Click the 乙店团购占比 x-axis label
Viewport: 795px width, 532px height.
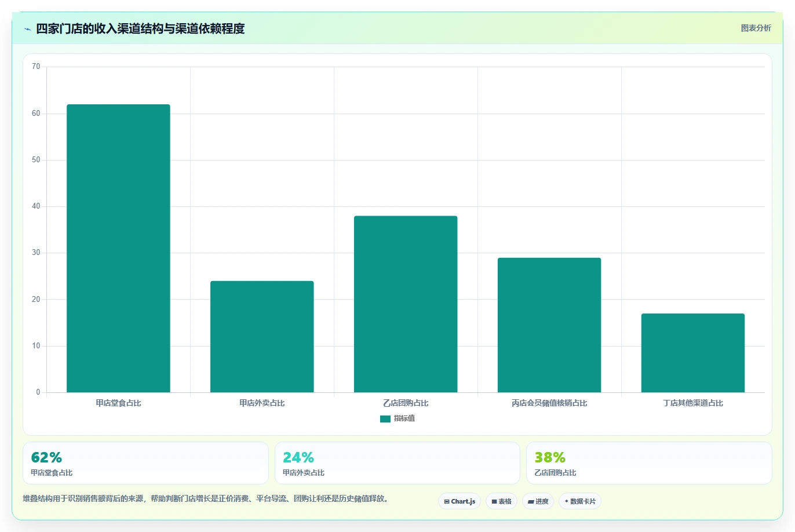pyautogui.click(x=406, y=403)
